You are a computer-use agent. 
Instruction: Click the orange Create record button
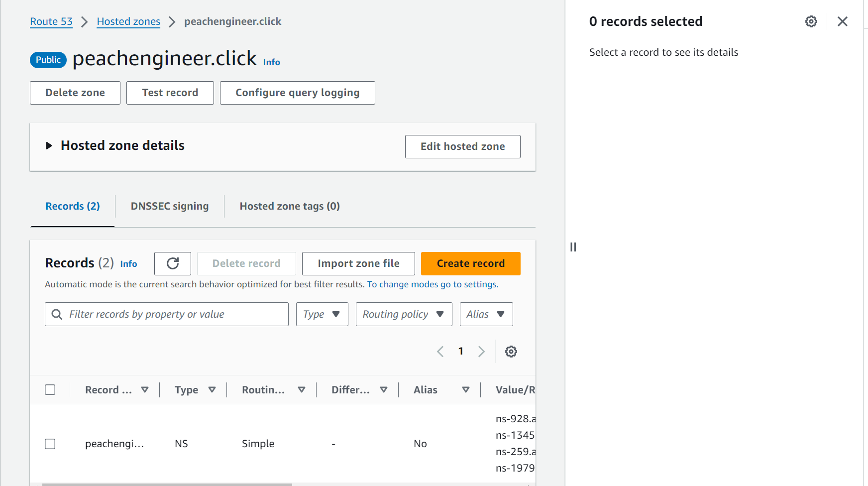[x=471, y=263]
